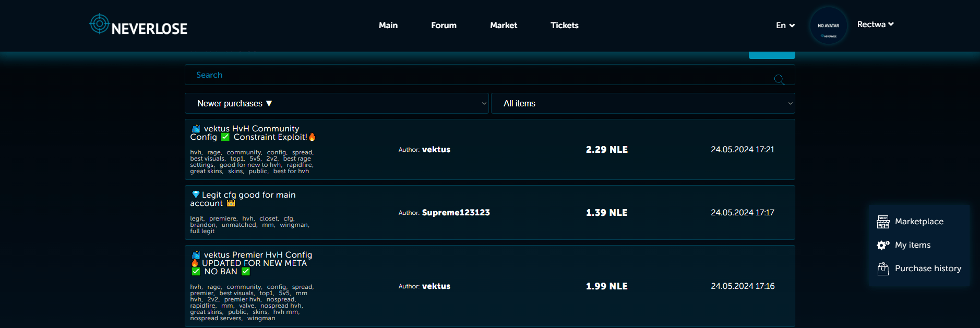Screen dimensions: 980x328
Task: Click the 'full legit' tag text
Action: 202,231
